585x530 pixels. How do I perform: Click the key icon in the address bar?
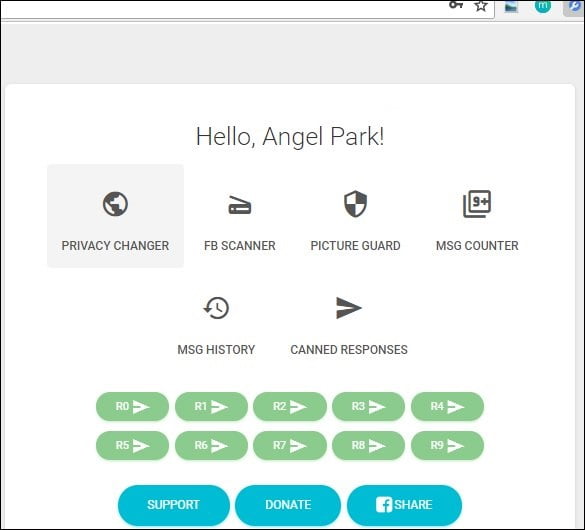click(x=456, y=4)
